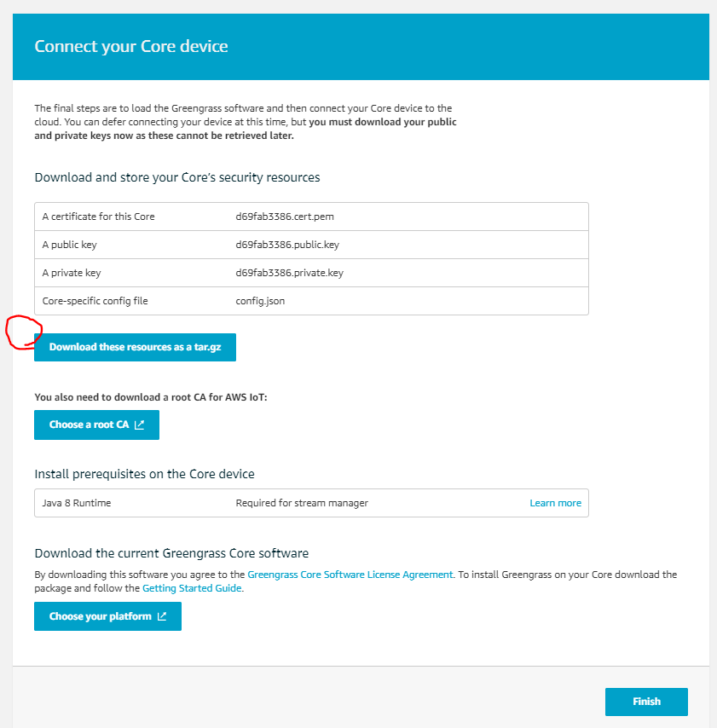717x728 pixels.
Task: Click the 'Connect your Core device' header title
Action: point(131,46)
